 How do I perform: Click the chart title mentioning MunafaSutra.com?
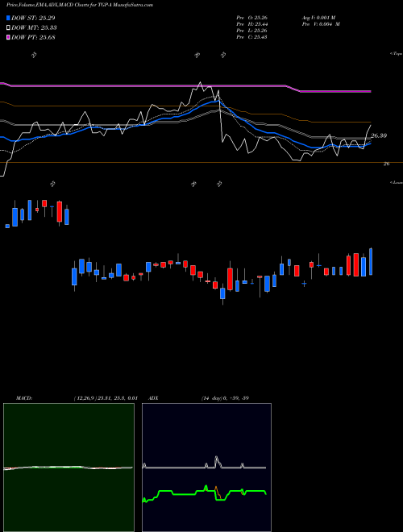click(79, 5)
